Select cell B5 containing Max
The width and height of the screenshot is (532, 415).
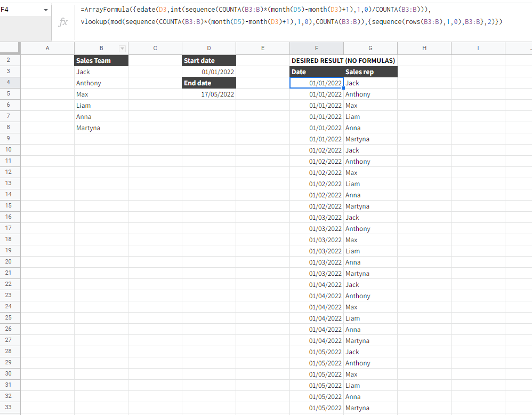(x=101, y=94)
